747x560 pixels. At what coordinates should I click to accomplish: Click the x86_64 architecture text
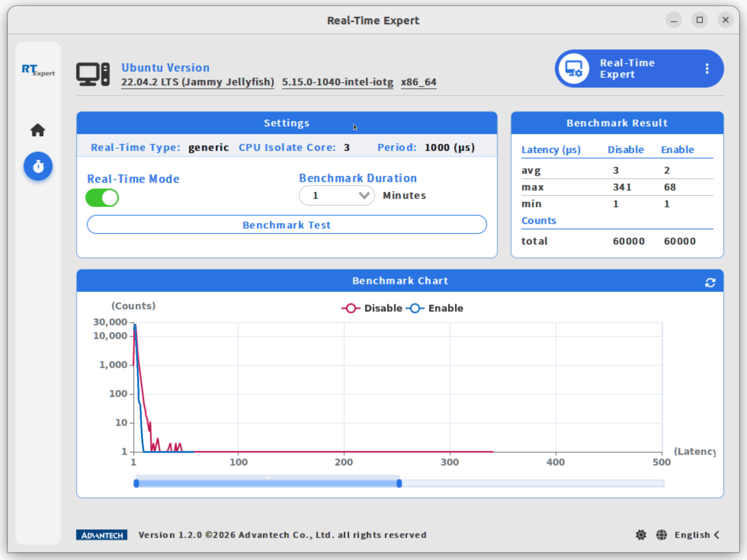pyautogui.click(x=418, y=82)
